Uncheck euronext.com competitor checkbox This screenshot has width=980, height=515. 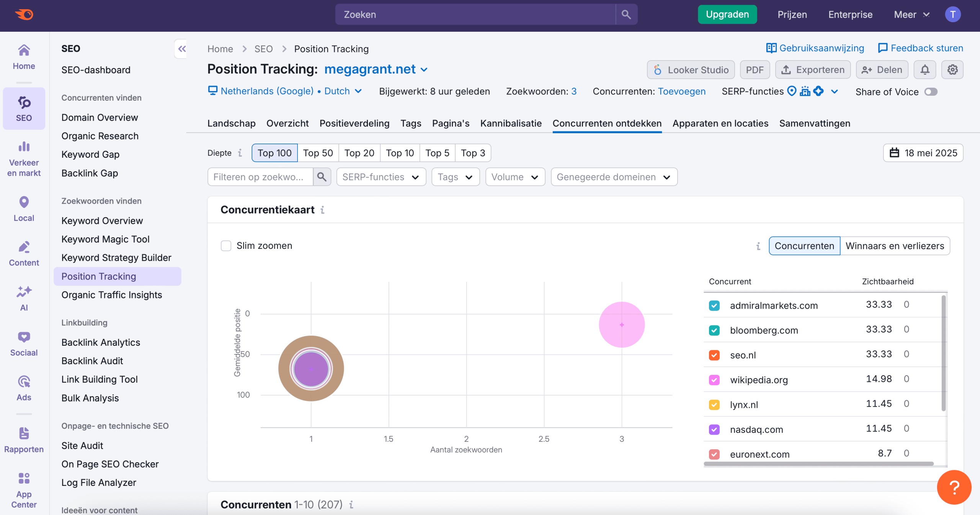[714, 455]
